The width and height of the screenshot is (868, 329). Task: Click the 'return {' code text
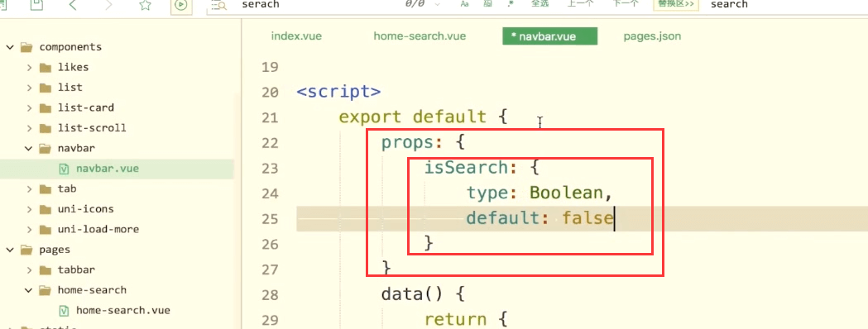click(466, 320)
